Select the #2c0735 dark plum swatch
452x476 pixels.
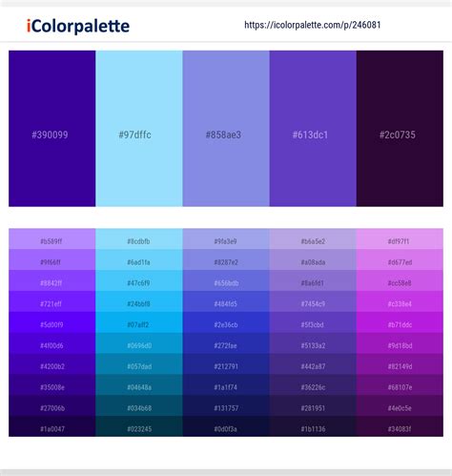(400, 129)
